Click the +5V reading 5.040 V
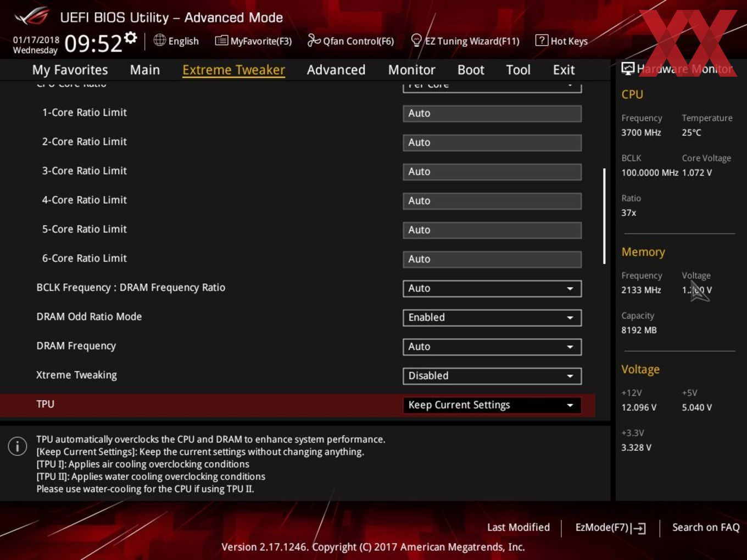 point(697,407)
